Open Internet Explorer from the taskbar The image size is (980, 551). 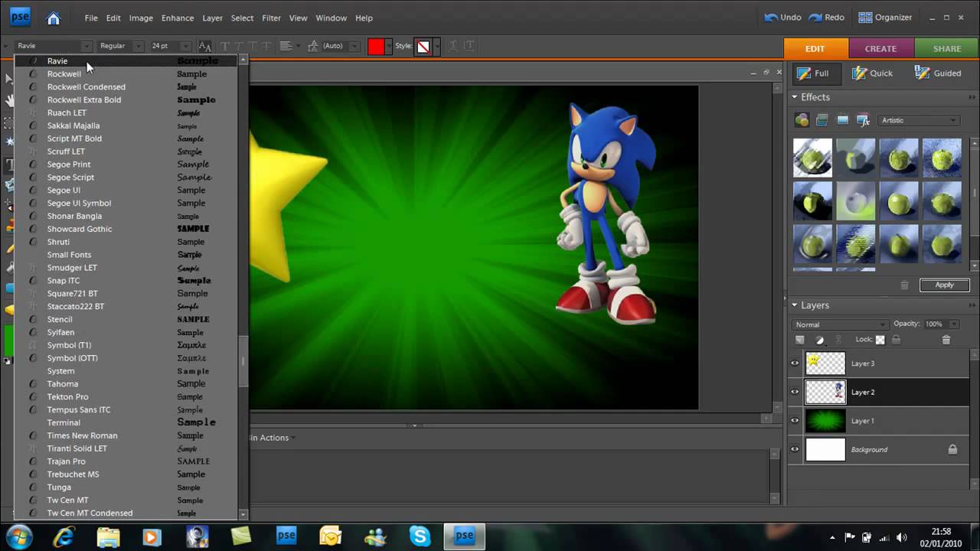64,536
